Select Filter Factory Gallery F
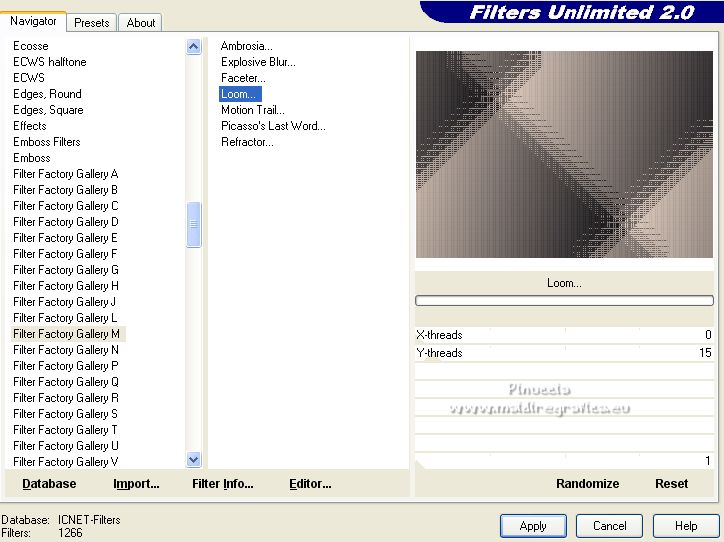 (65, 254)
